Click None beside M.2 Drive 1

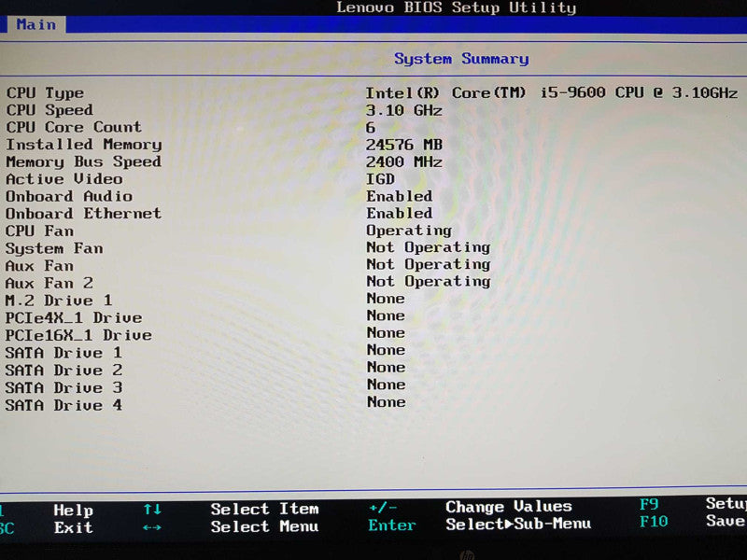tap(386, 299)
